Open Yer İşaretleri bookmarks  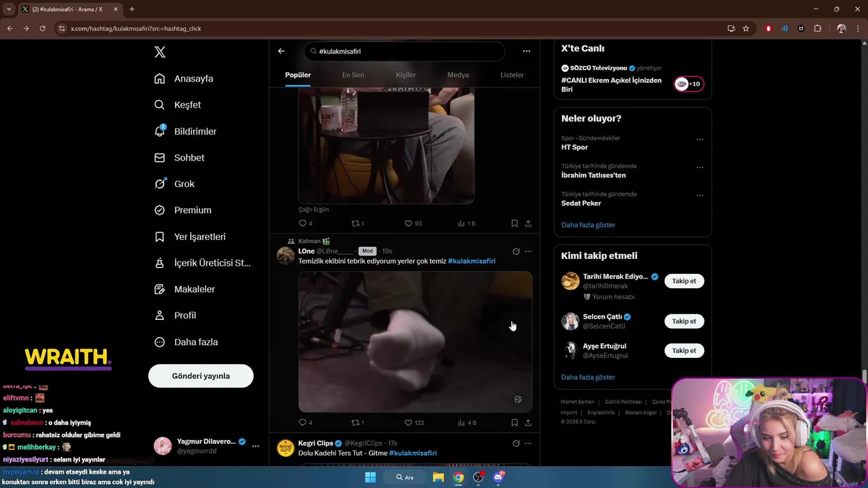click(x=190, y=237)
